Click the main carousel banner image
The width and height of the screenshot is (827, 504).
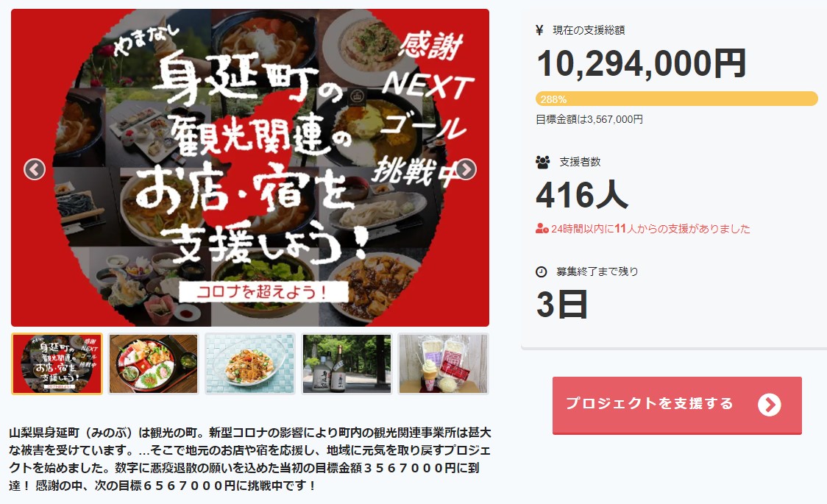pyautogui.click(x=250, y=168)
